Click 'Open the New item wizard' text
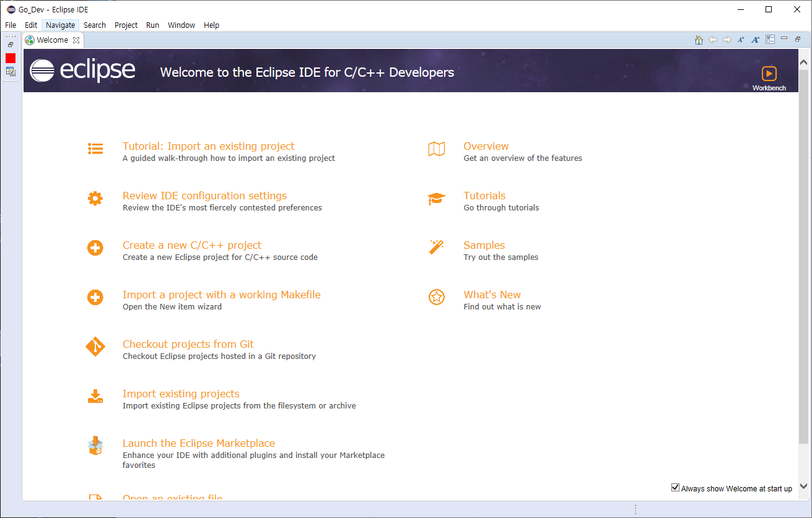 [x=172, y=307]
